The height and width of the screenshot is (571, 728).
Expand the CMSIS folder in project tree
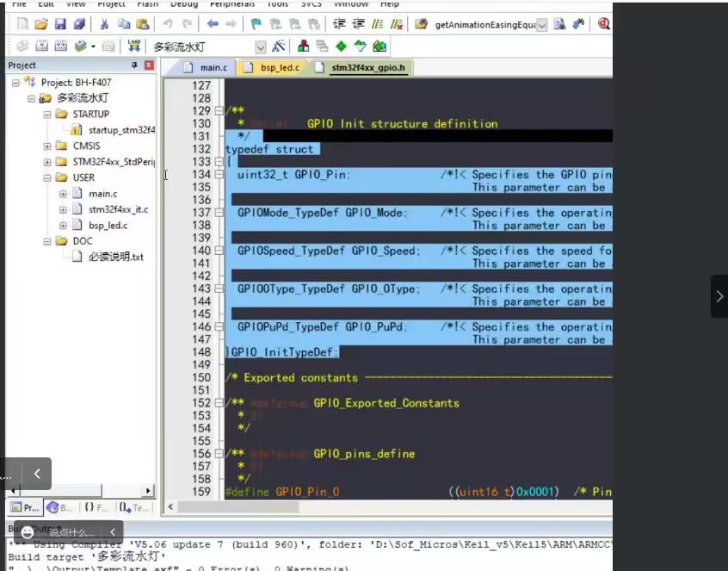click(x=47, y=146)
